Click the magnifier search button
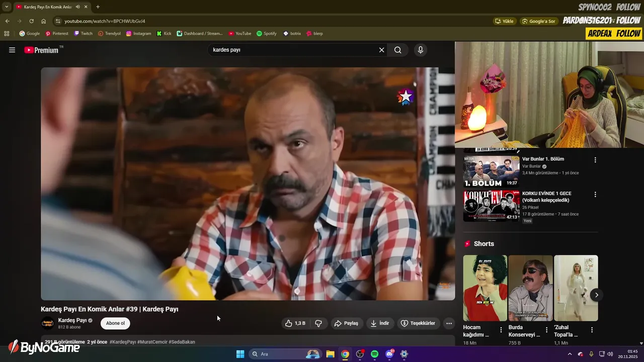Image resolution: width=644 pixels, height=362 pixels. coord(397,50)
